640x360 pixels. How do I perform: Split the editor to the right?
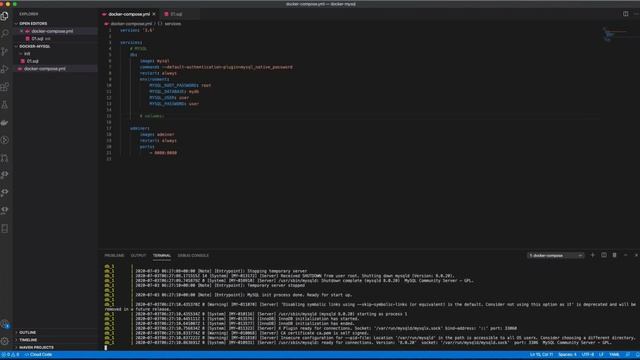coord(625,14)
